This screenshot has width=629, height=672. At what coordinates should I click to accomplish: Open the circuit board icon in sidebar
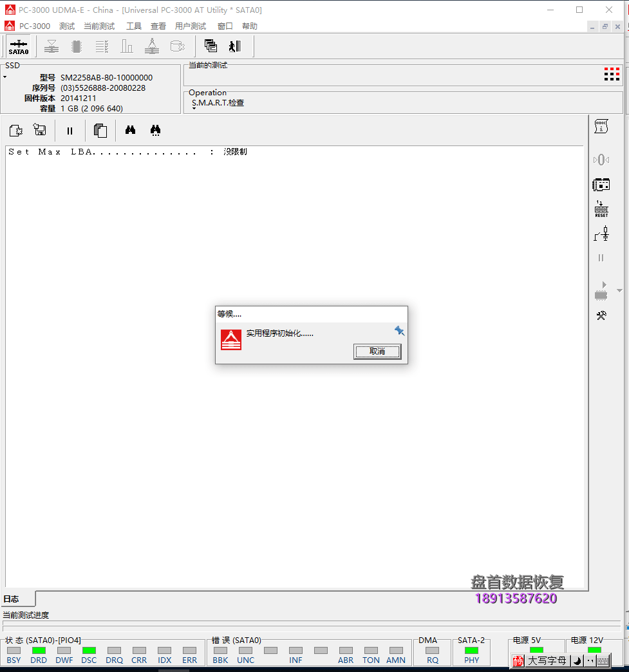(601, 185)
